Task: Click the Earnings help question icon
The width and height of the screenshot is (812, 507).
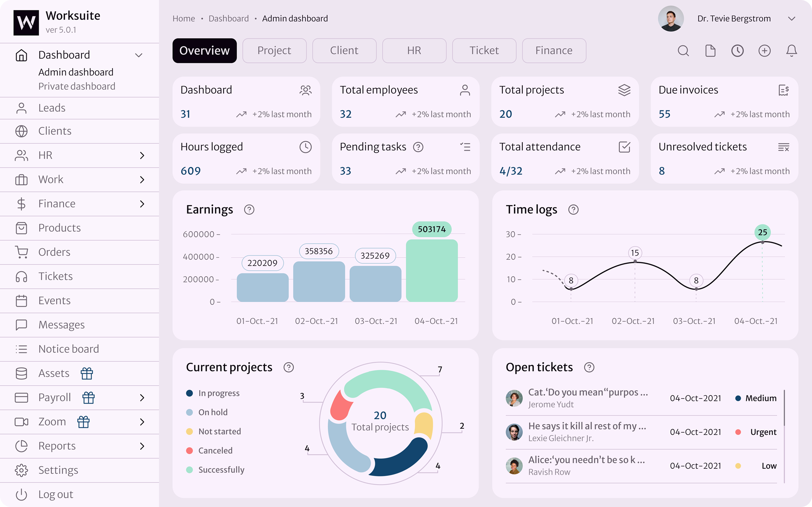Action: coord(249,210)
